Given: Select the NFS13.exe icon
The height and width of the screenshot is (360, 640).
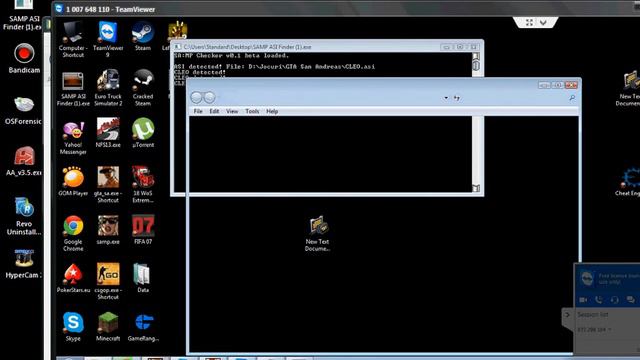Looking at the screenshot, I should pyautogui.click(x=108, y=133).
